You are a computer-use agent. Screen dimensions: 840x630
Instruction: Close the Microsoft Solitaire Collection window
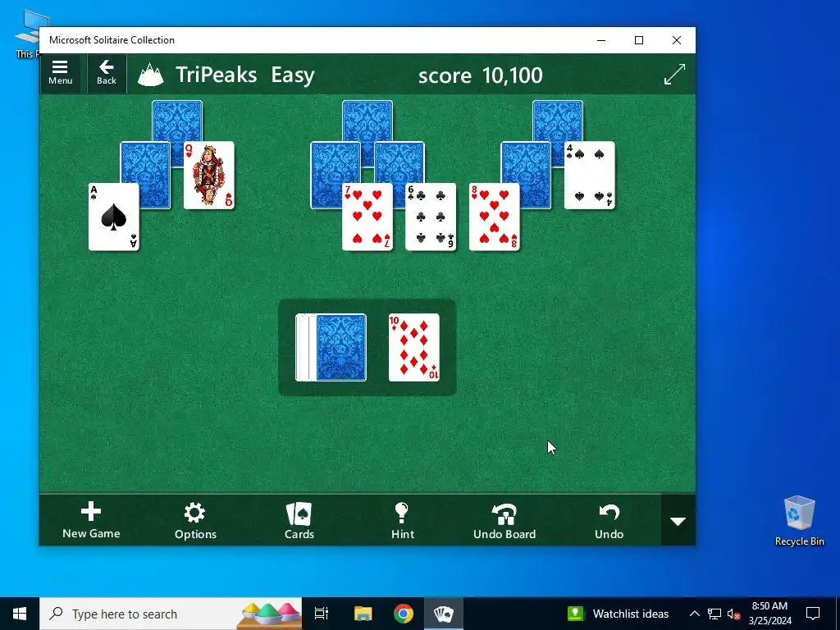coord(677,40)
